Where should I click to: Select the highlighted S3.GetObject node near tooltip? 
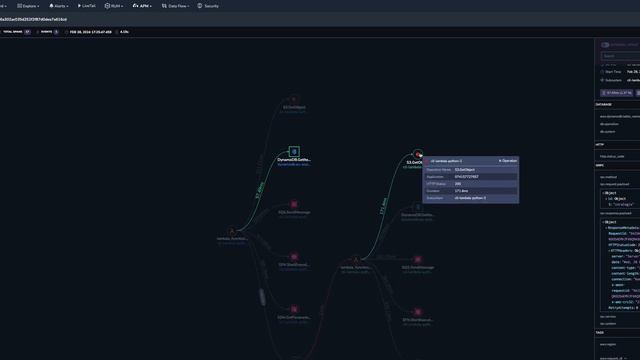pos(418,154)
